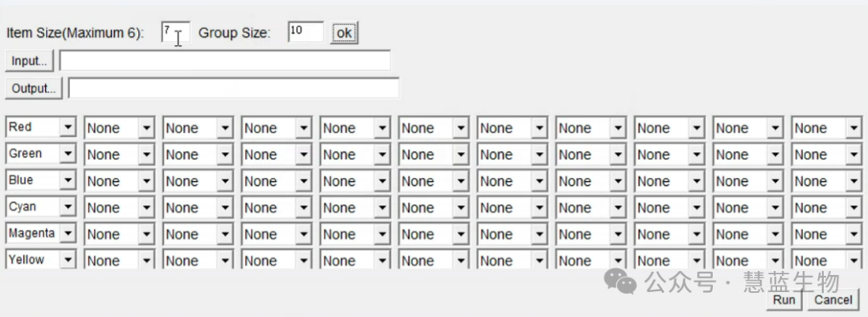Focus the Item Size input field
Image resolution: width=868 pixels, height=317 pixels.
click(175, 31)
